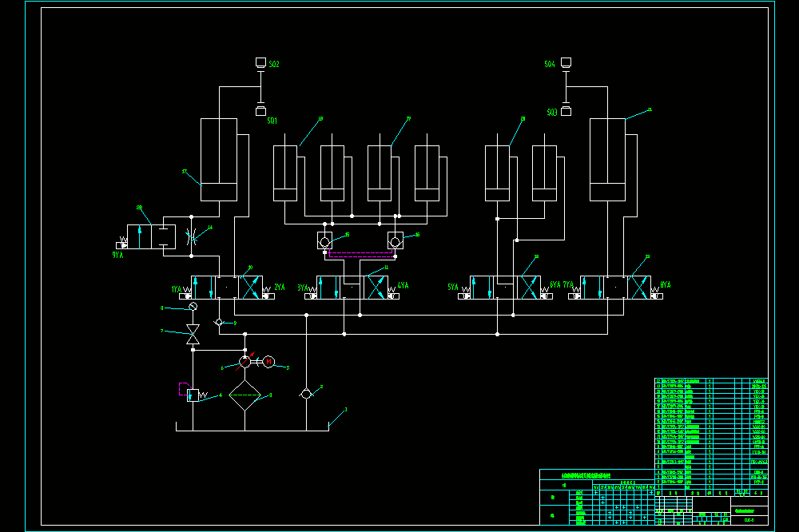Select the relief valve with magenta pilot line
The image size is (799, 532).
tap(193, 395)
